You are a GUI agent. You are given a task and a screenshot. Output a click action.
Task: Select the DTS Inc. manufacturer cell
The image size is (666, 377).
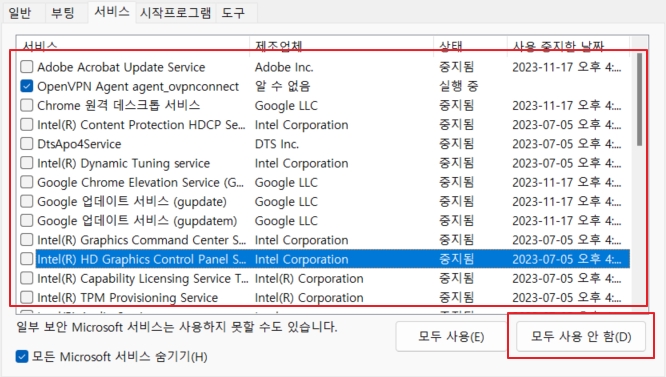point(277,144)
